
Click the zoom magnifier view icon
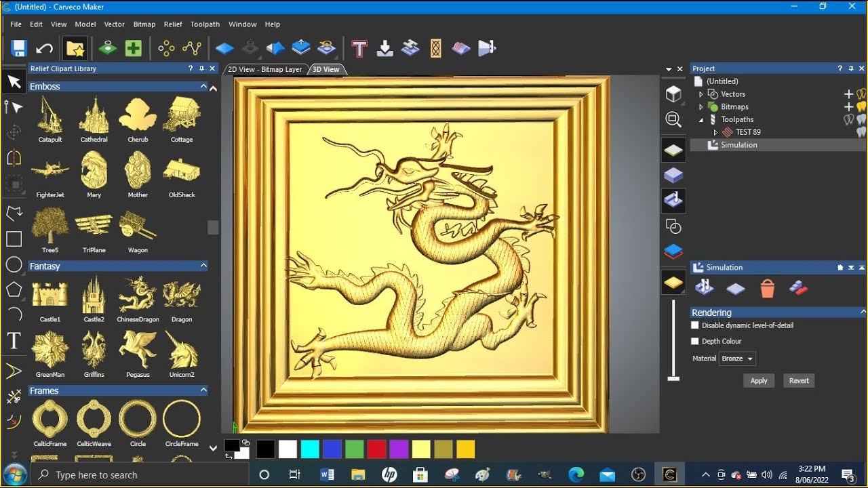click(673, 120)
